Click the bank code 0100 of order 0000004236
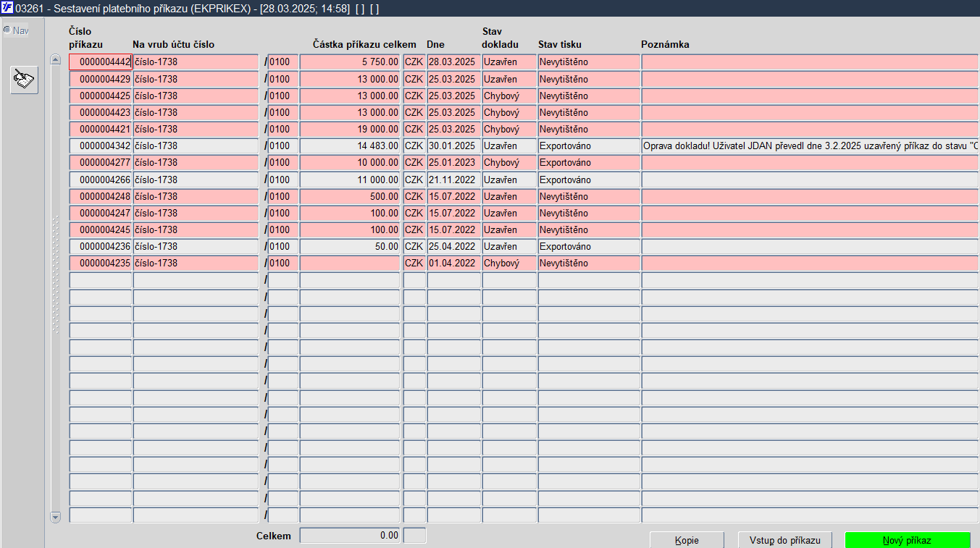 (x=283, y=246)
